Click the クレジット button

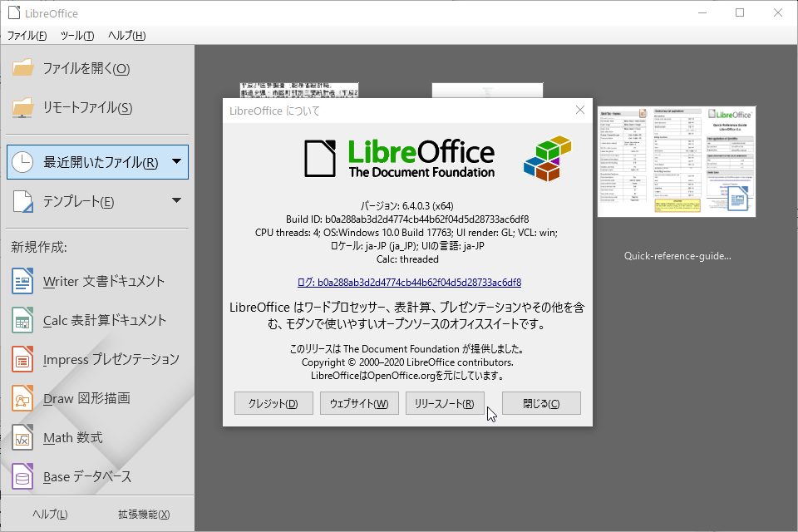(273, 402)
